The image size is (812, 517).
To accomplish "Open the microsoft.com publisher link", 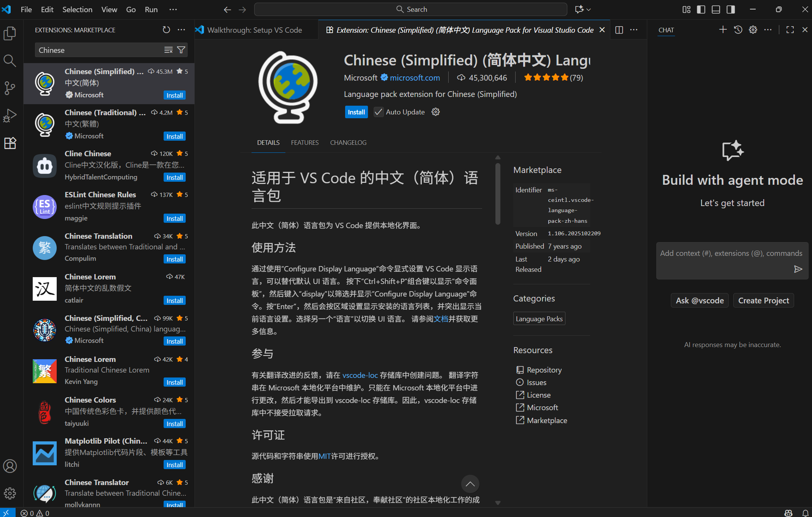I will click(414, 78).
